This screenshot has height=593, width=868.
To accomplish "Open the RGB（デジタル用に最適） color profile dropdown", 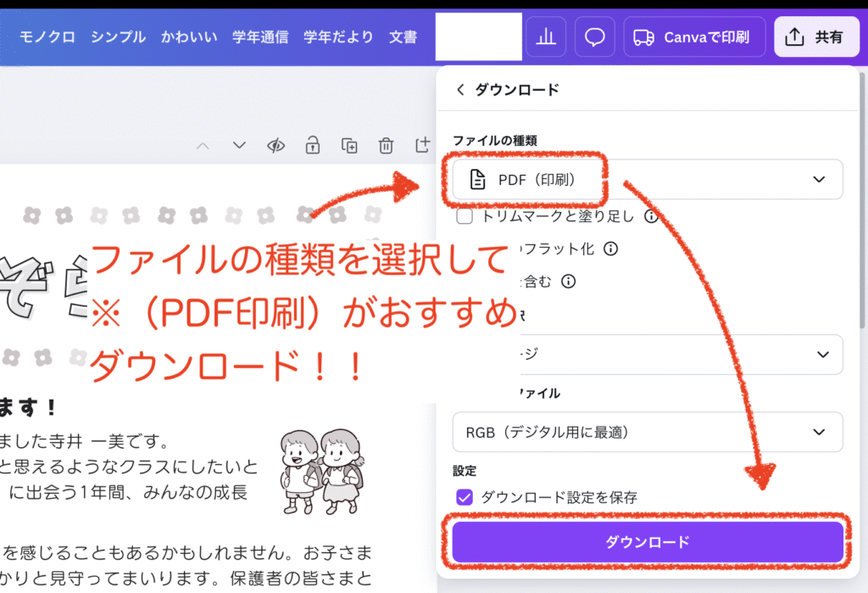I will click(647, 432).
